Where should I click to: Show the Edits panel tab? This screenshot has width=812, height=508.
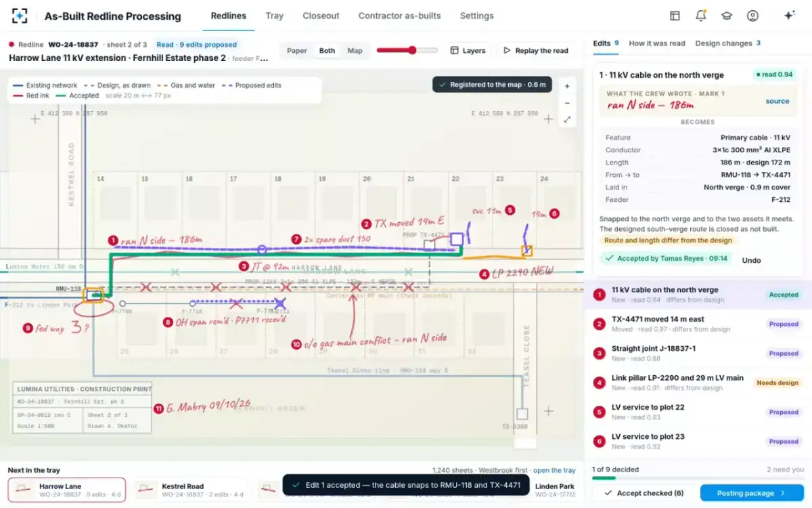pyautogui.click(x=606, y=43)
